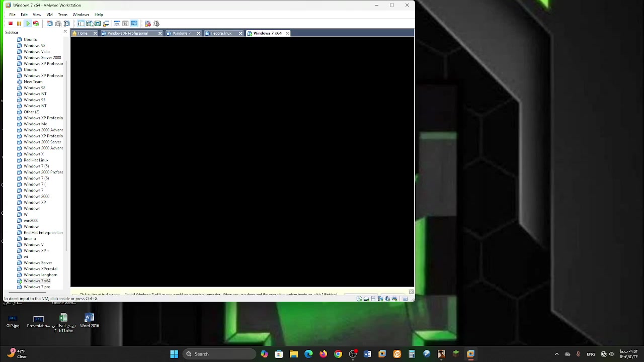Image resolution: width=644 pixels, height=362 pixels.
Task: Take a snapshot using the toolbar icon
Action: tap(50, 24)
